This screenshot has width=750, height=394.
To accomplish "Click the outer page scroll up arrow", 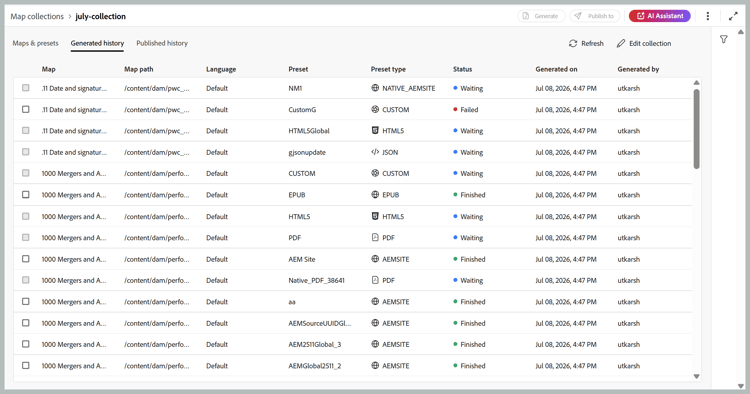I will [740, 32].
